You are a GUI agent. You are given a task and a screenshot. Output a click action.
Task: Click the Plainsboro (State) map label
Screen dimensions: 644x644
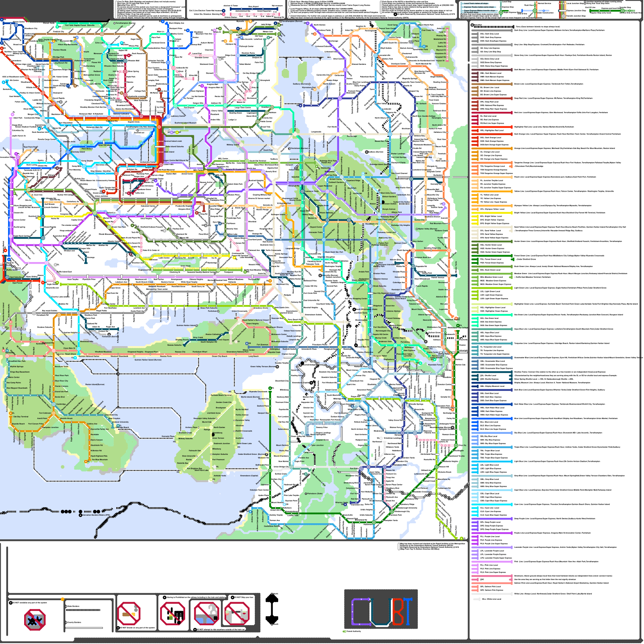tap(314, 493)
